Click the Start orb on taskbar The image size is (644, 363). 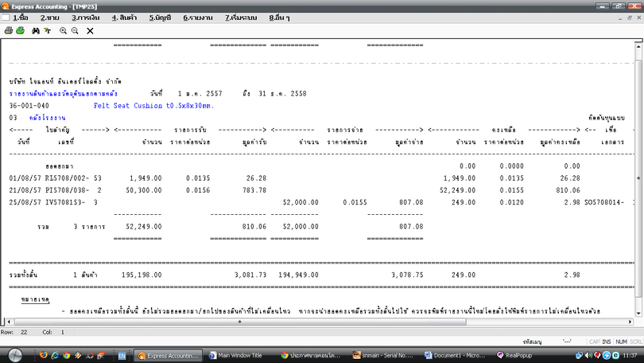click(x=15, y=355)
